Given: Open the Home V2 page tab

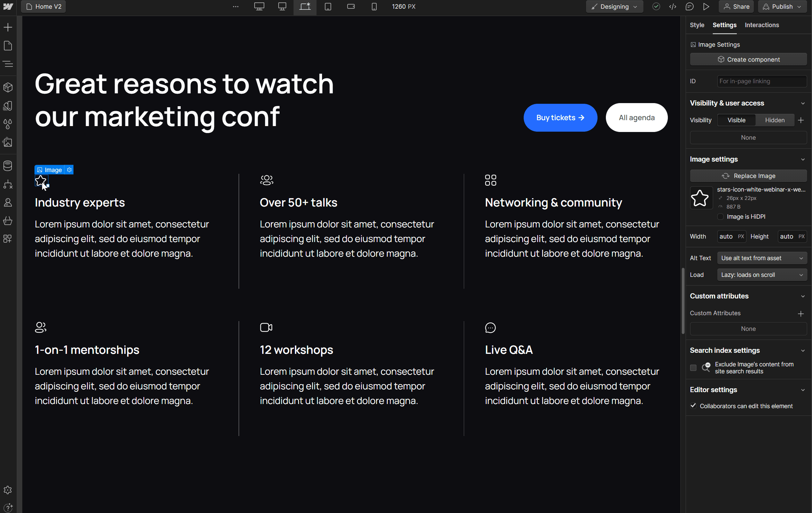Looking at the screenshot, I should pyautogui.click(x=44, y=7).
